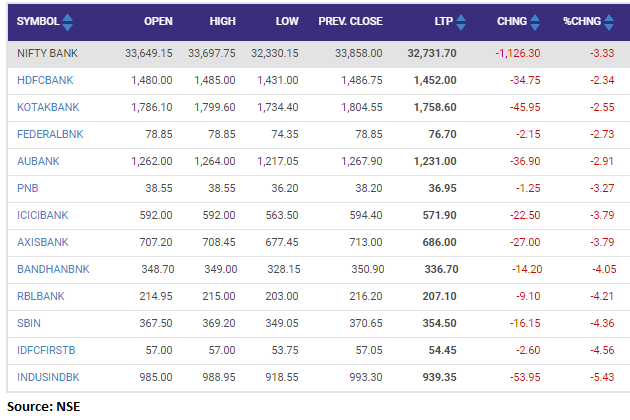Click the RBLBANK symbol link
This screenshot has height=420, width=630.
tap(41, 297)
